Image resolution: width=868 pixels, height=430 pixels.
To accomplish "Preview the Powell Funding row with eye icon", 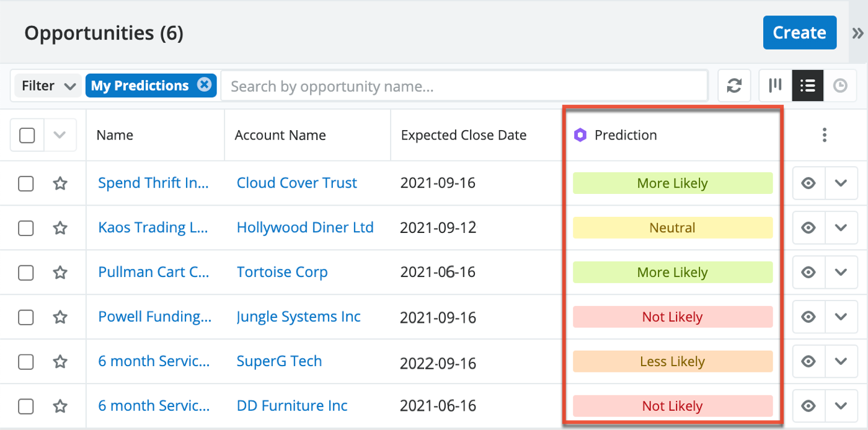I will [808, 317].
